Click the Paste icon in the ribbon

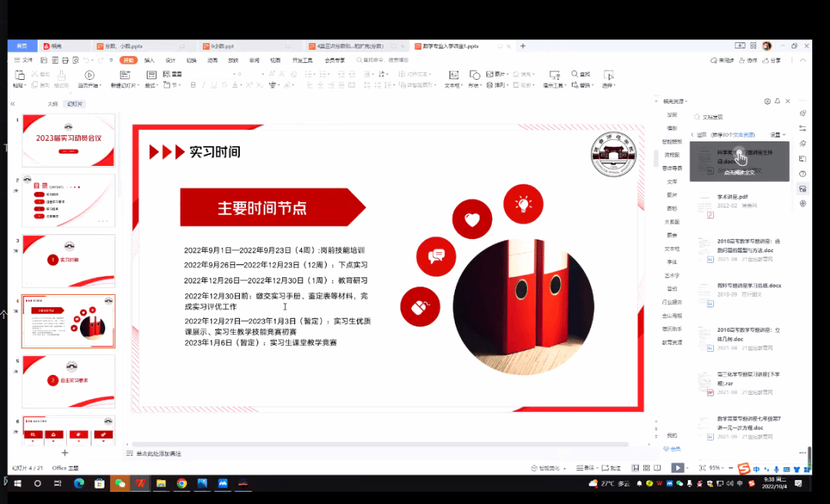[x=20, y=75]
